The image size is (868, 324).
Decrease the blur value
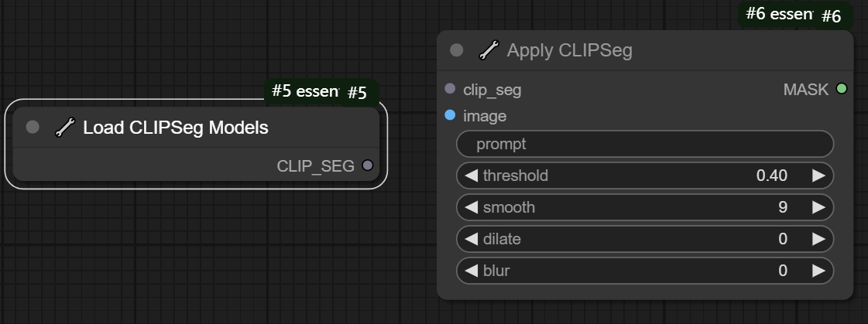click(470, 271)
